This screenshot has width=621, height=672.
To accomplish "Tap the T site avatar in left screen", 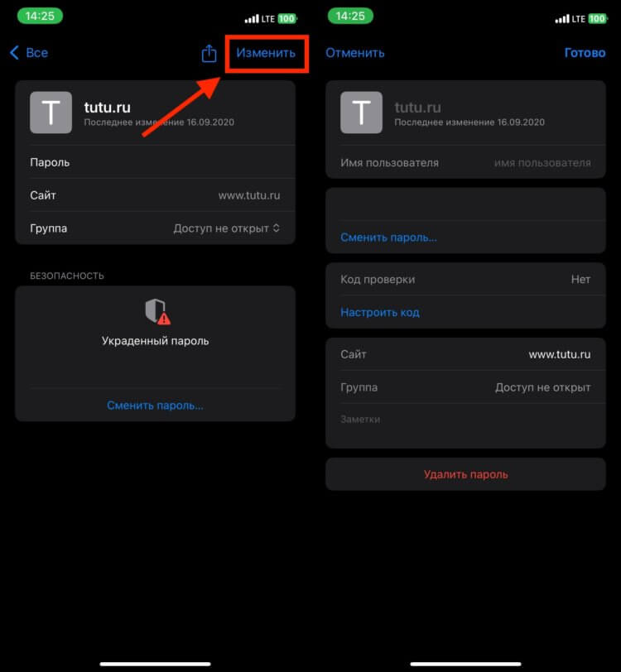I will tap(51, 113).
